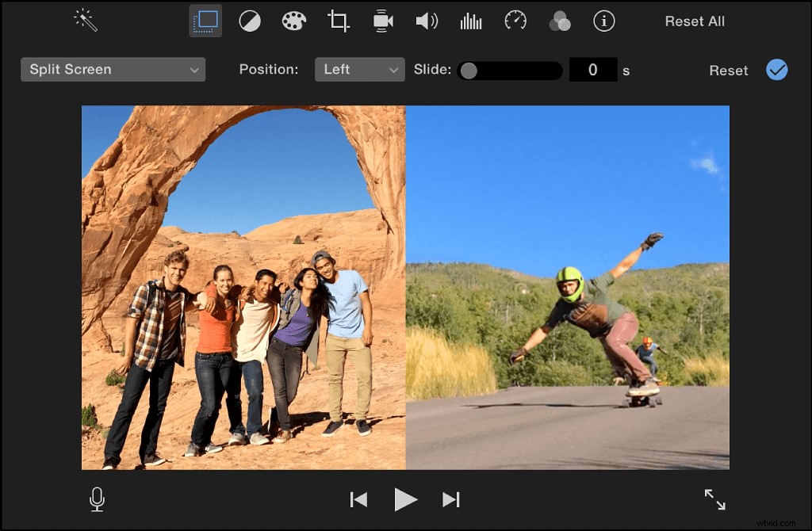
Task: Click the Clip Filter circles icon
Action: (560, 21)
